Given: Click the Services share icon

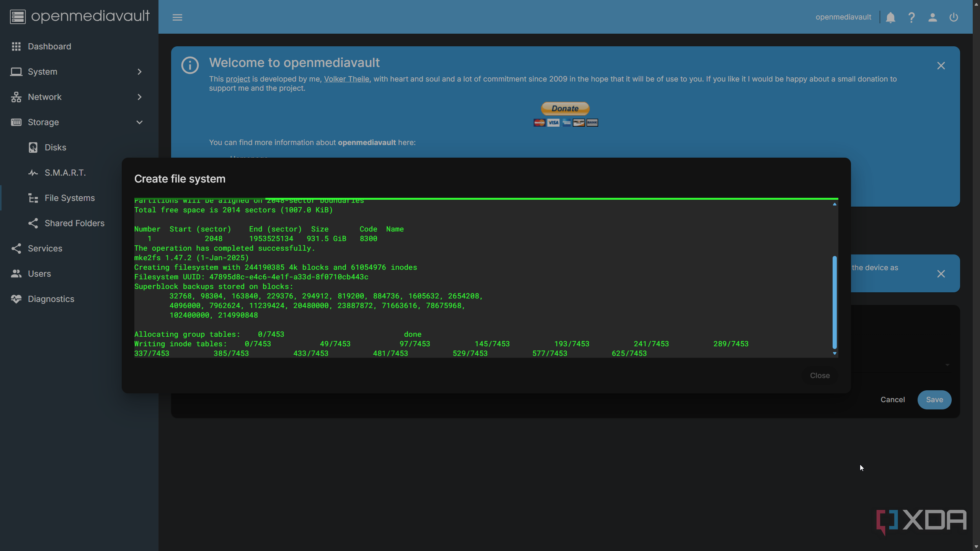Looking at the screenshot, I should [x=16, y=248].
